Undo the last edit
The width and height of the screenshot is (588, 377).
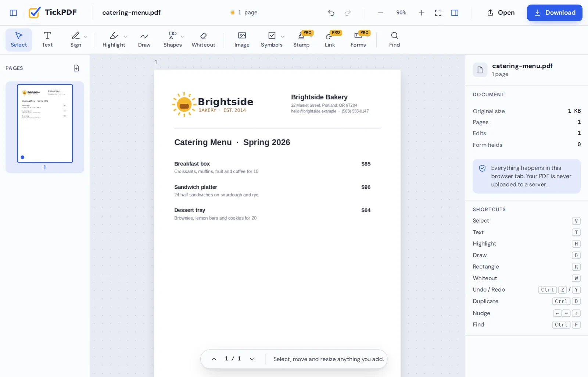[331, 13]
